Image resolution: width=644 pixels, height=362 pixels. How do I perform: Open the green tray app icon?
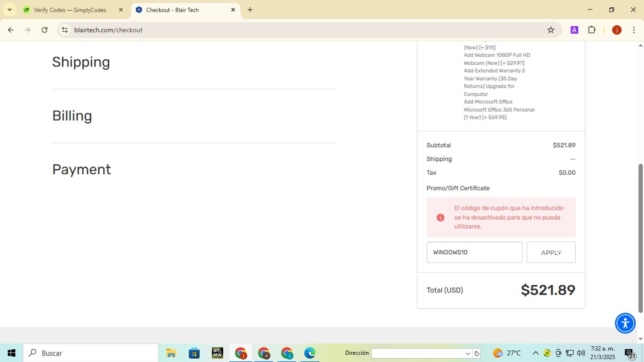(x=547, y=353)
